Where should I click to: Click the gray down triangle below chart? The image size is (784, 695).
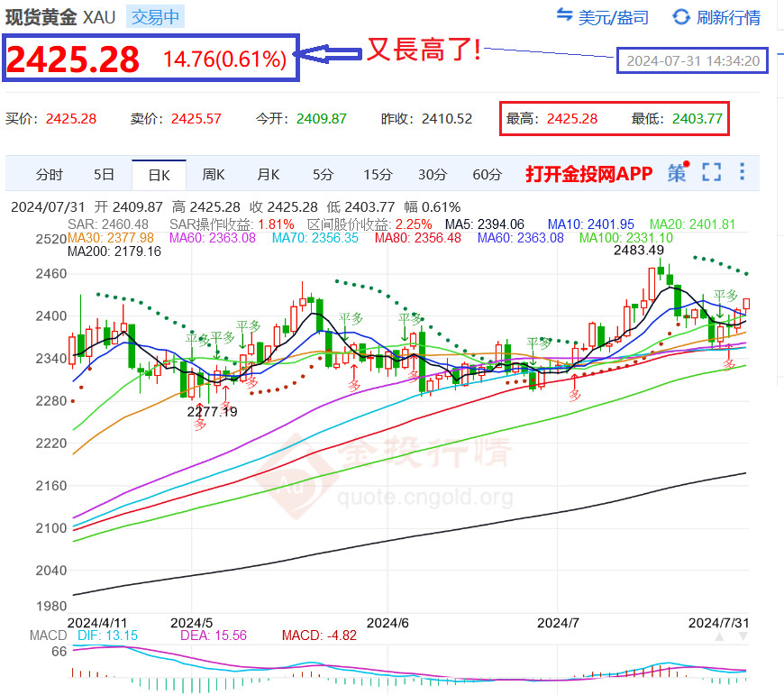click(743, 636)
